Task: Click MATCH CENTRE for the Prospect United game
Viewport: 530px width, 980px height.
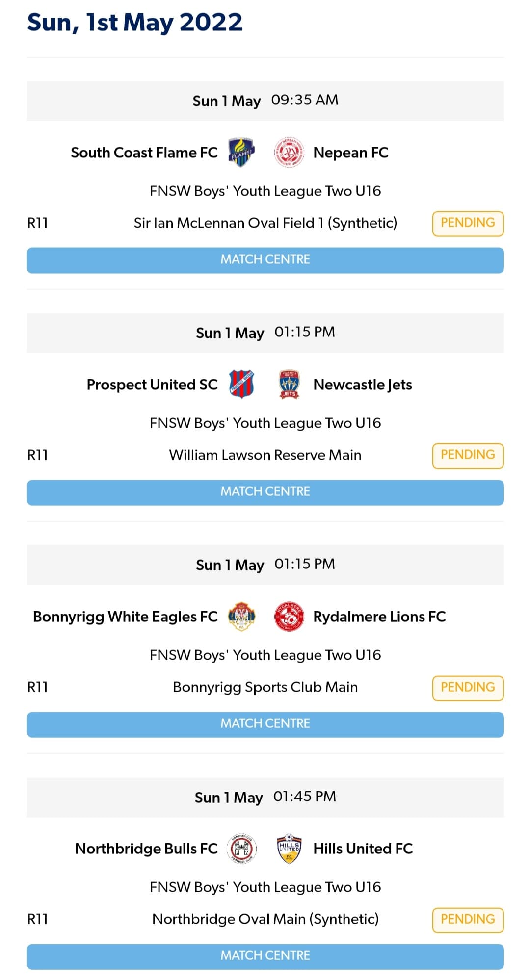Action: pyautogui.click(x=265, y=491)
